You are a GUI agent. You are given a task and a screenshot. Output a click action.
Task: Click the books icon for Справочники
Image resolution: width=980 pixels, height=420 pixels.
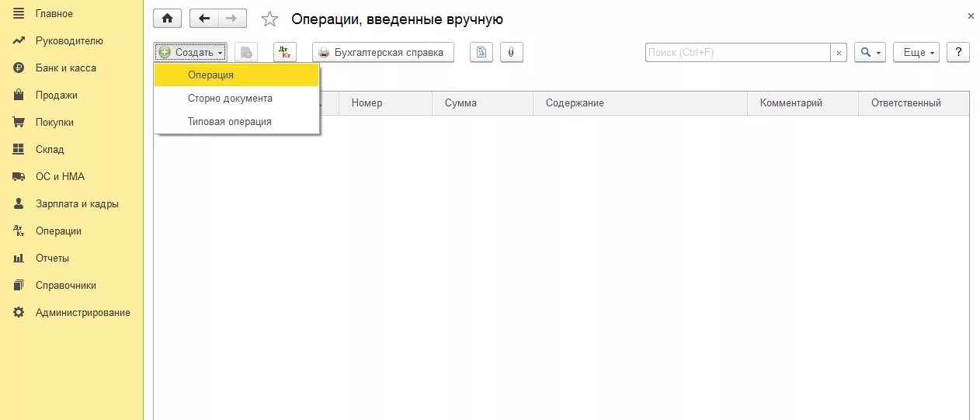19,285
